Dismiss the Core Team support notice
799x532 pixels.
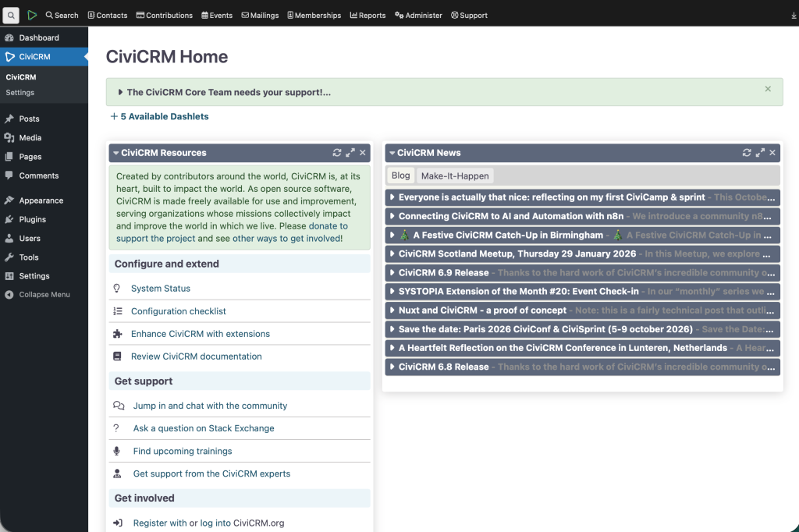[x=767, y=90]
